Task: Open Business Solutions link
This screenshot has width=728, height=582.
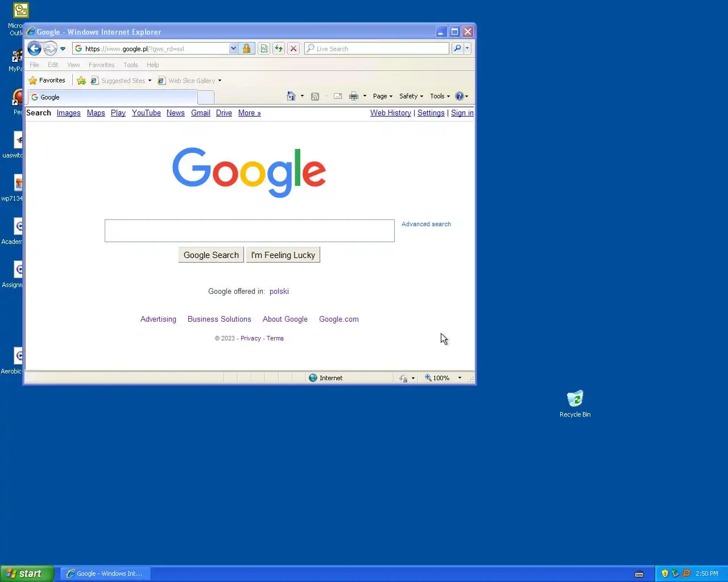Action: pyautogui.click(x=220, y=319)
